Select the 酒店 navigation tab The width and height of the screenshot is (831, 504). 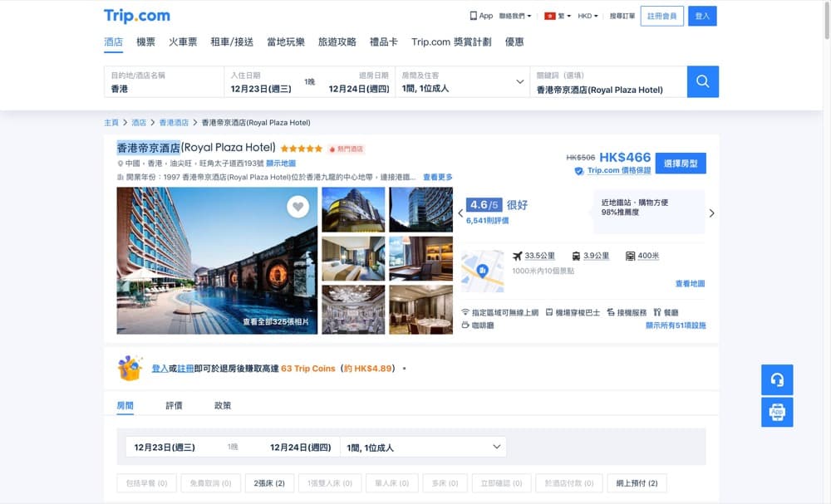tap(113, 42)
